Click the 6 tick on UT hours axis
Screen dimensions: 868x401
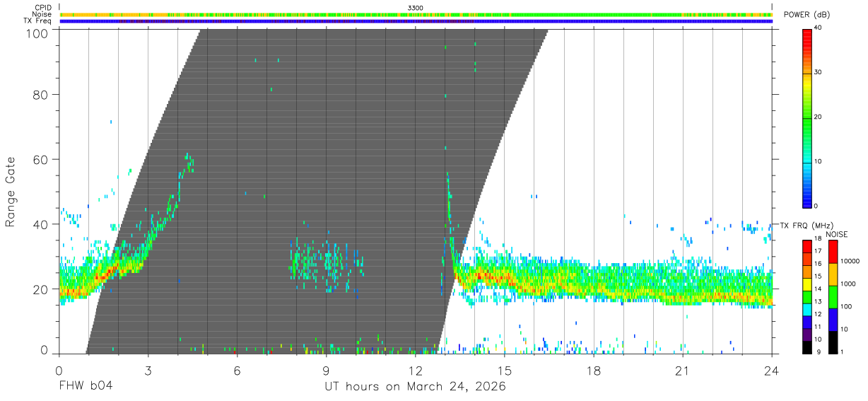(237, 371)
